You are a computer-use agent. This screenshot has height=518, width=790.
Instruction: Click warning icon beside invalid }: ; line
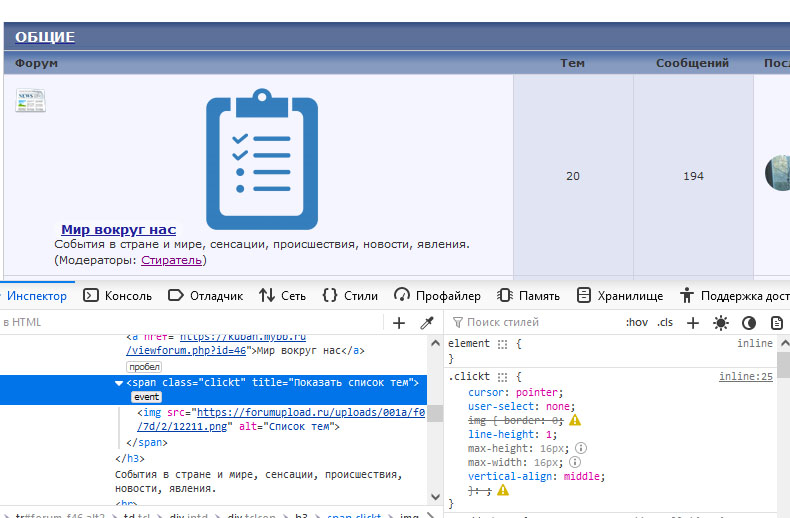click(x=503, y=490)
